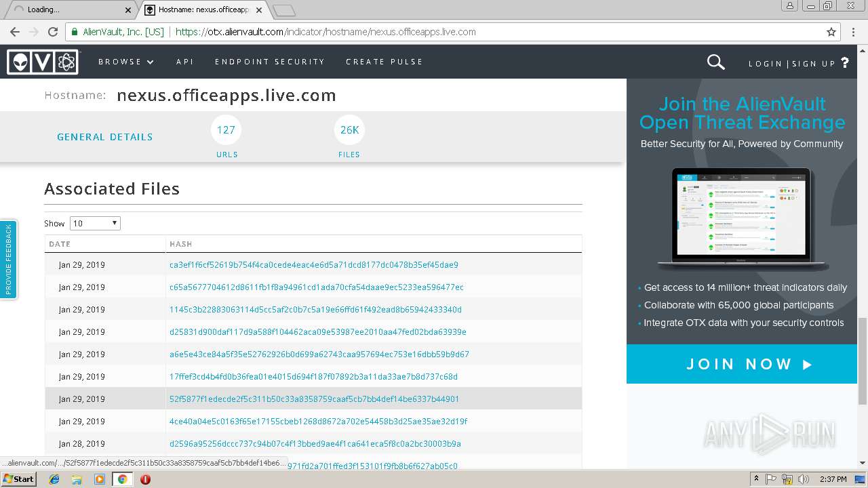The image size is (868, 488).
Task: Open ENDPOINT SECURITY menu item
Action: 270,62
